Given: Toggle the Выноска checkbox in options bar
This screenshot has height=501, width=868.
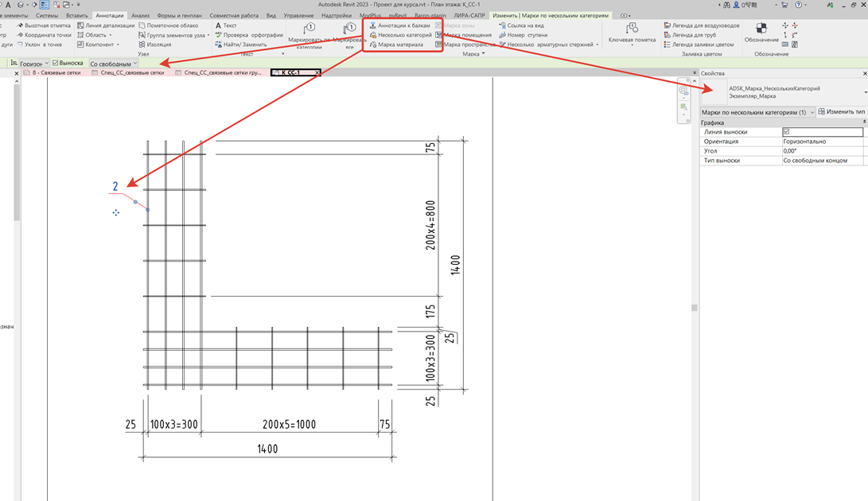Looking at the screenshot, I should [56, 63].
